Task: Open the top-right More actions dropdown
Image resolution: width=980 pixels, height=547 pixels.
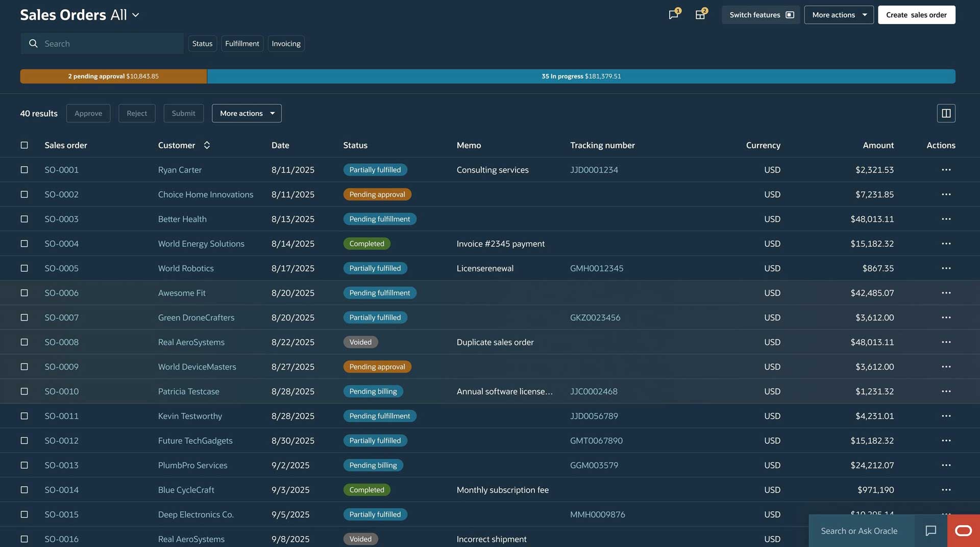Action: pyautogui.click(x=839, y=15)
